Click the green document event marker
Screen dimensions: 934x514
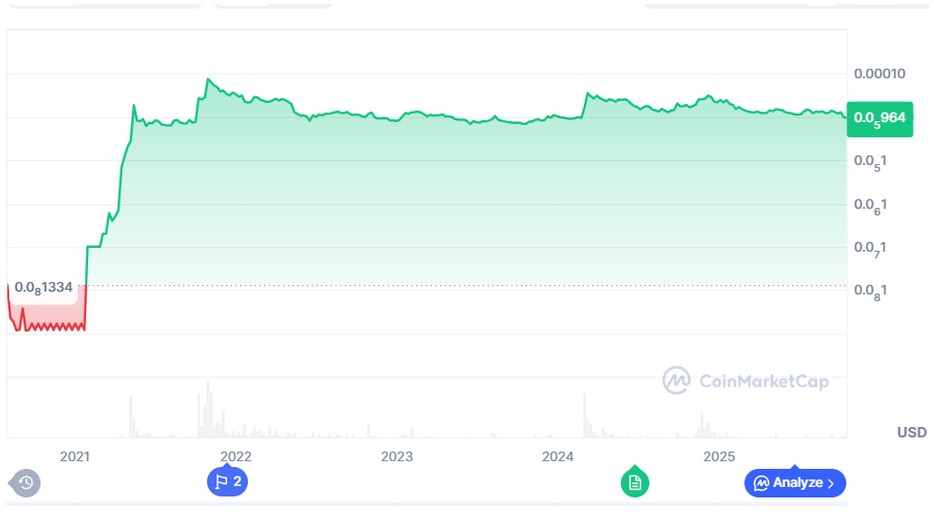pos(634,482)
